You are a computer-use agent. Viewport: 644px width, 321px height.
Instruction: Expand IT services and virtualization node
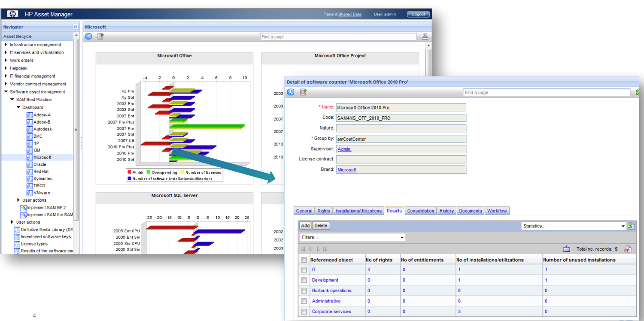pyautogui.click(x=6, y=52)
